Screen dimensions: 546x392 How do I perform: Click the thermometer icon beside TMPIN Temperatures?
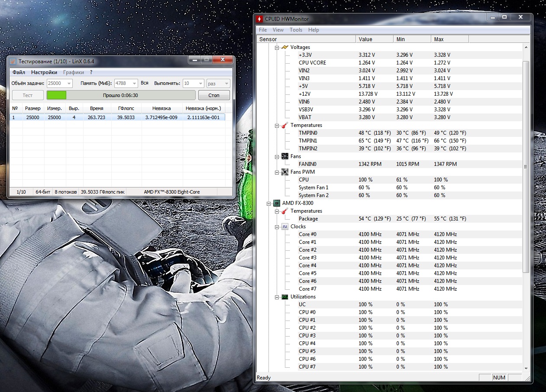(x=284, y=125)
